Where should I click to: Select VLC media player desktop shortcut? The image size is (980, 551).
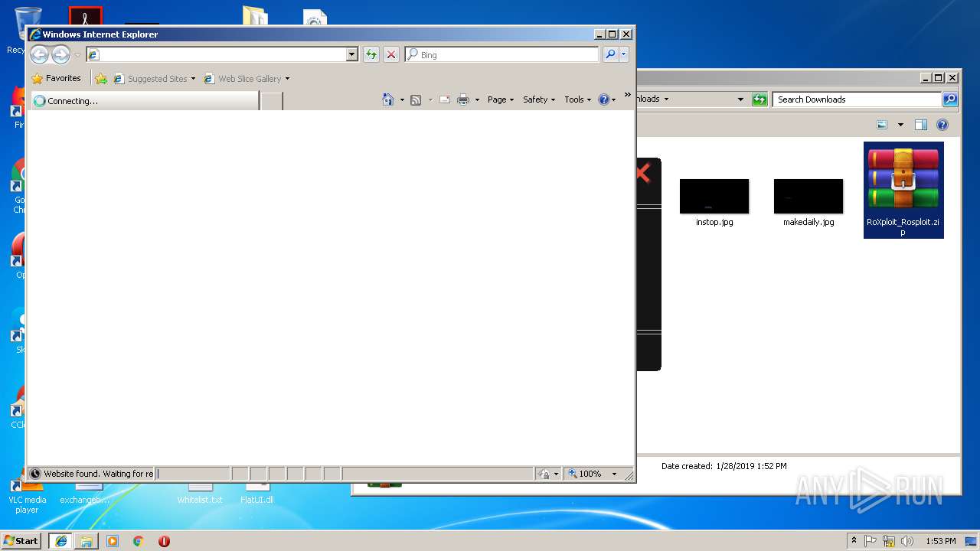click(x=27, y=497)
